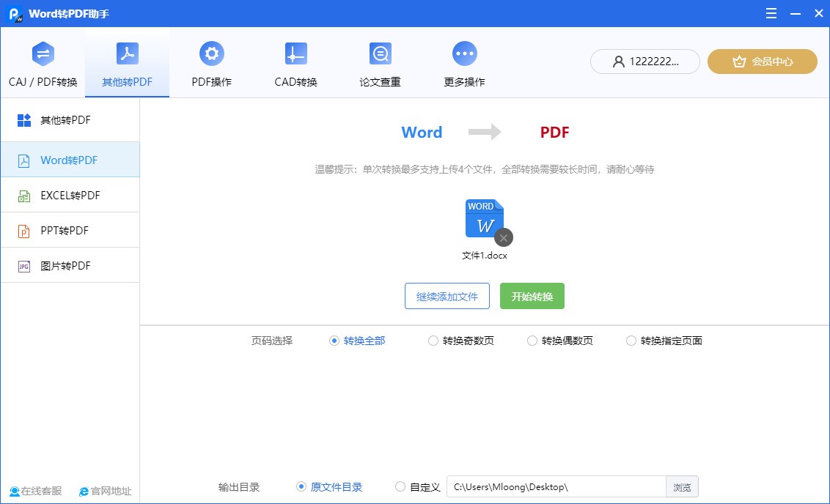Select EXCEL转PDF in the sidebar

(70, 195)
